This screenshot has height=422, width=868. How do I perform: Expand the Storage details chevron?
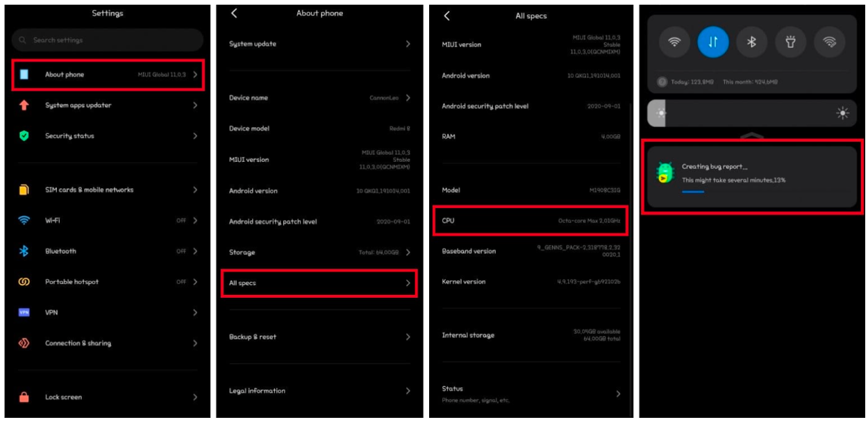point(408,253)
